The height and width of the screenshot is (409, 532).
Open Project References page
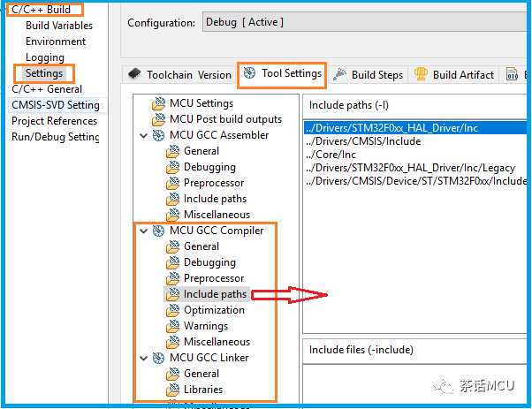click(x=54, y=121)
